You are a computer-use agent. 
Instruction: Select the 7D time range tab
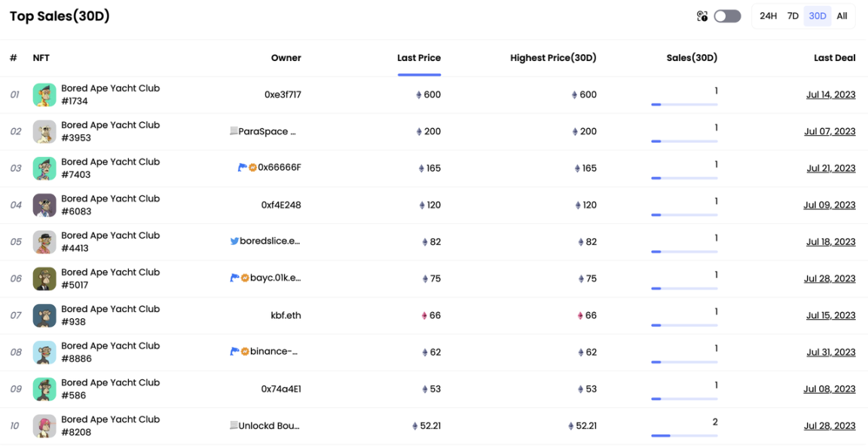(x=793, y=16)
